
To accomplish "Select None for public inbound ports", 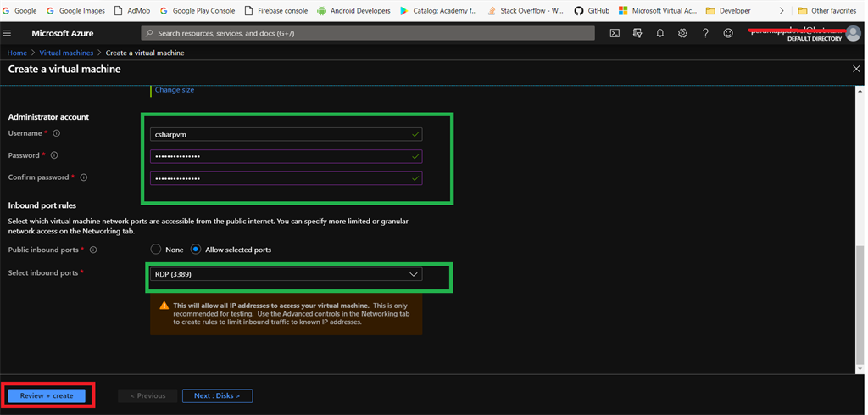I will click(x=156, y=250).
